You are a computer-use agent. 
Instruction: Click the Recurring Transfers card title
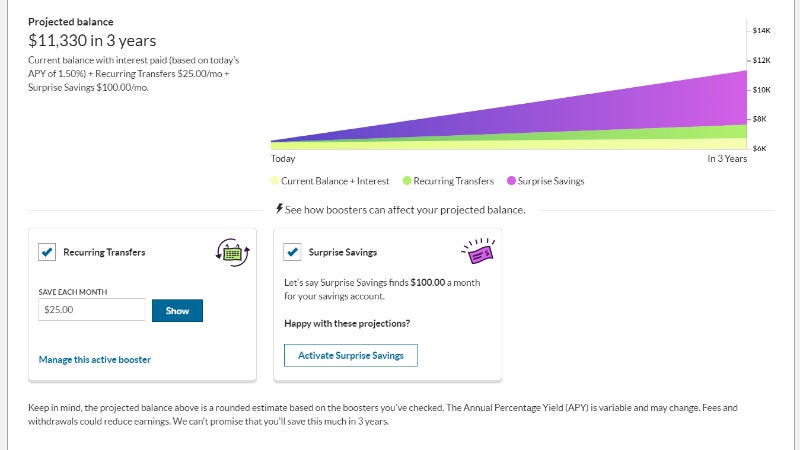tap(104, 252)
